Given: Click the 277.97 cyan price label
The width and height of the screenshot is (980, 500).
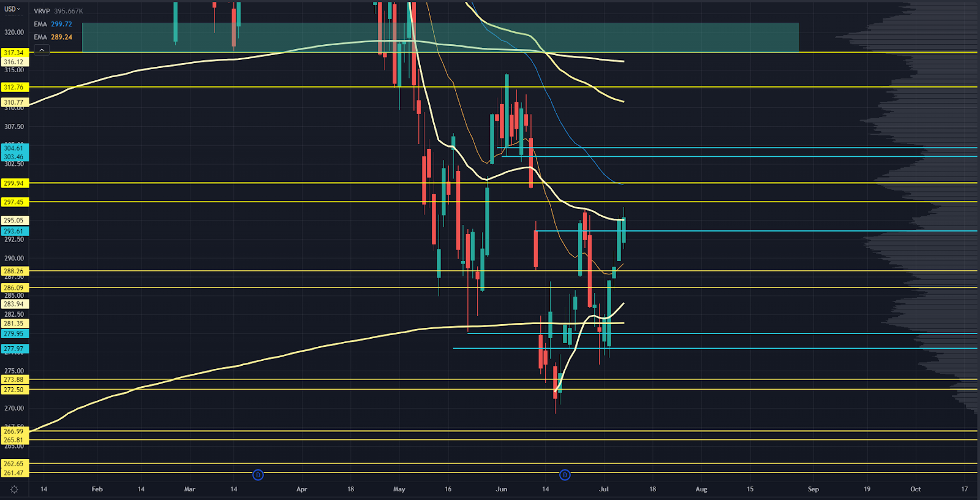Looking at the screenshot, I should click(13, 349).
